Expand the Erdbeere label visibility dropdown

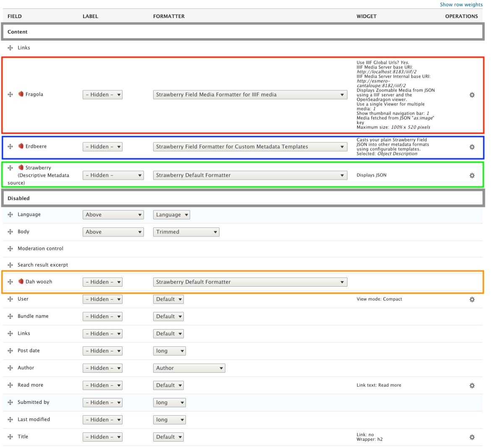(x=102, y=147)
